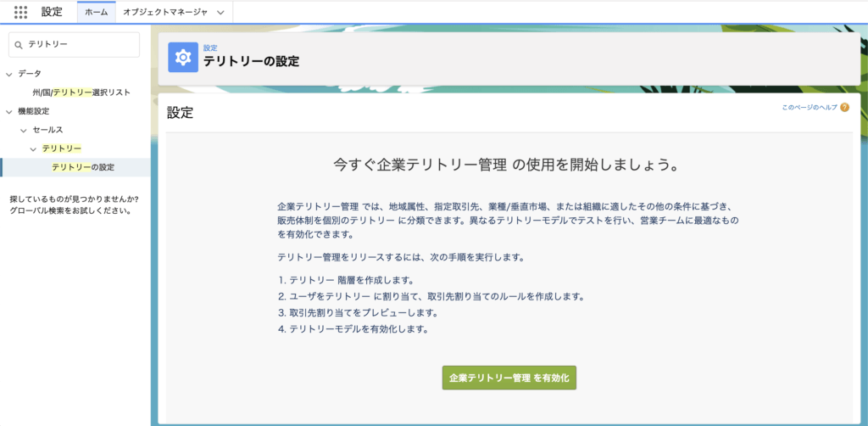Collapse the 機能設定 tree section
Image resolution: width=868 pixels, height=426 pixels.
tap(8, 111)
